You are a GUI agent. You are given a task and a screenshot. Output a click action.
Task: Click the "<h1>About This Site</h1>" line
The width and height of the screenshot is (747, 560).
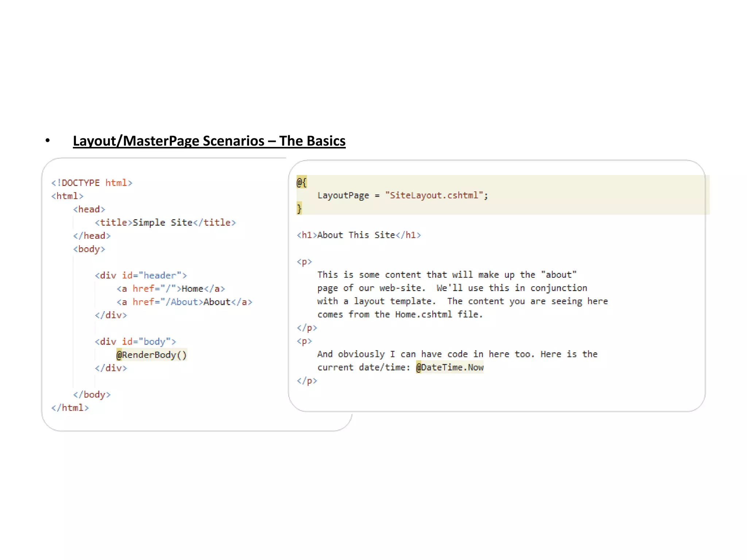(x=359, y=235)
